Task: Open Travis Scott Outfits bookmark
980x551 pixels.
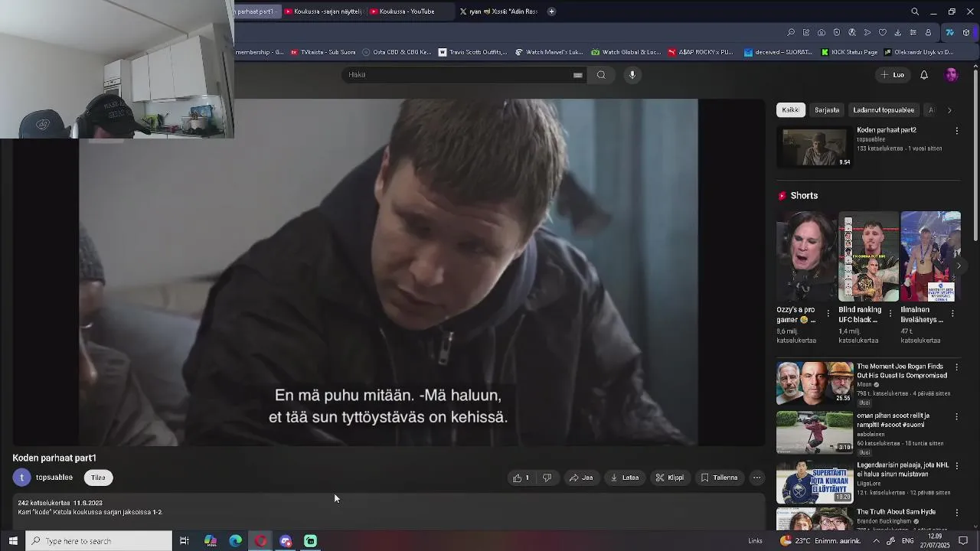Action: [x=473, y=52]
